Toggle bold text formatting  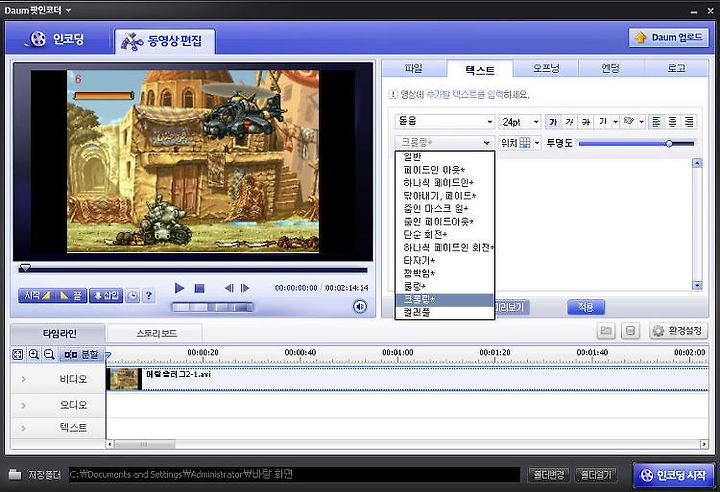(553, 121)
